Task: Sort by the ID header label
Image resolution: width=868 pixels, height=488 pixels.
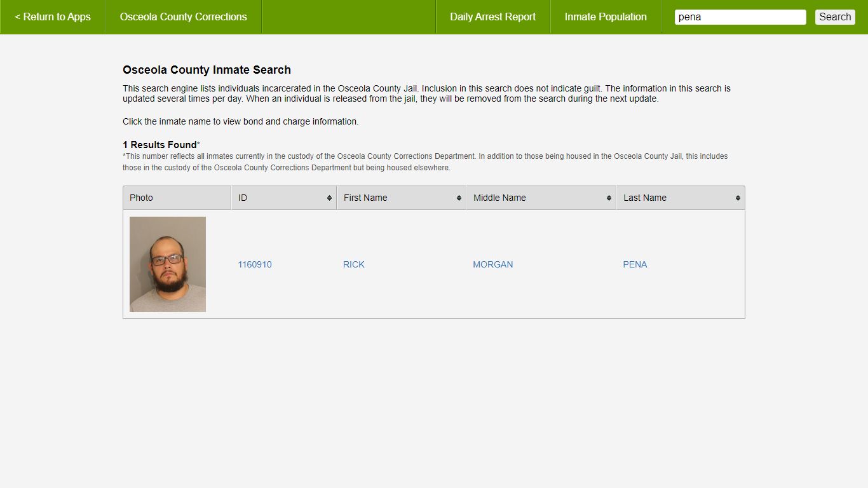Action: [x=243, y=198]
